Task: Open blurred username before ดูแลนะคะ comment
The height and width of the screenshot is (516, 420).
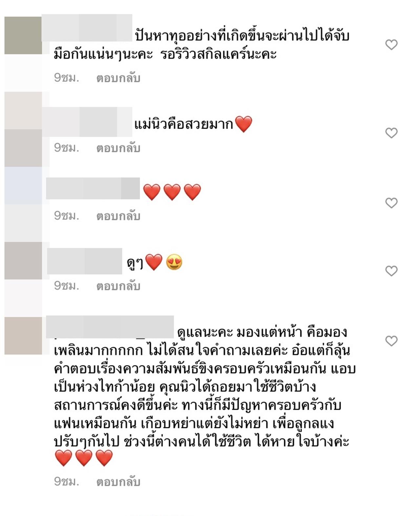Action: click(x=110, y=327)
